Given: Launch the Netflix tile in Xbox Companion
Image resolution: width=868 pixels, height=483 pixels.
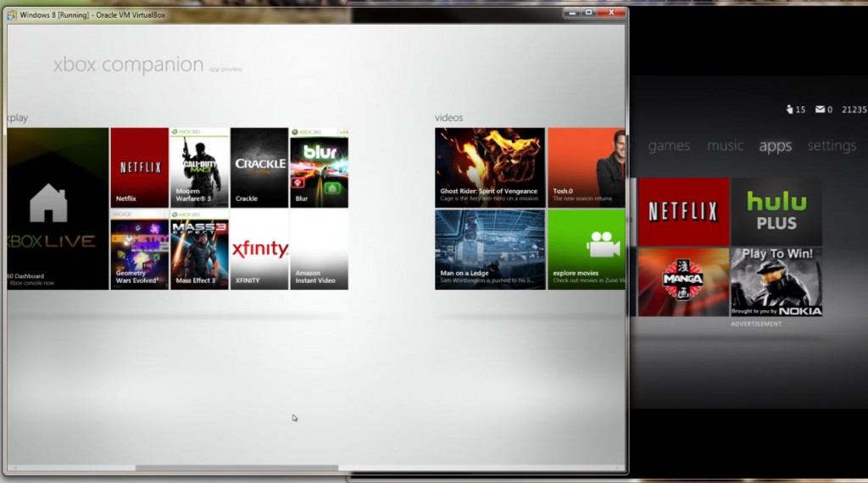Looking at the screenshot, I should 140,168.
